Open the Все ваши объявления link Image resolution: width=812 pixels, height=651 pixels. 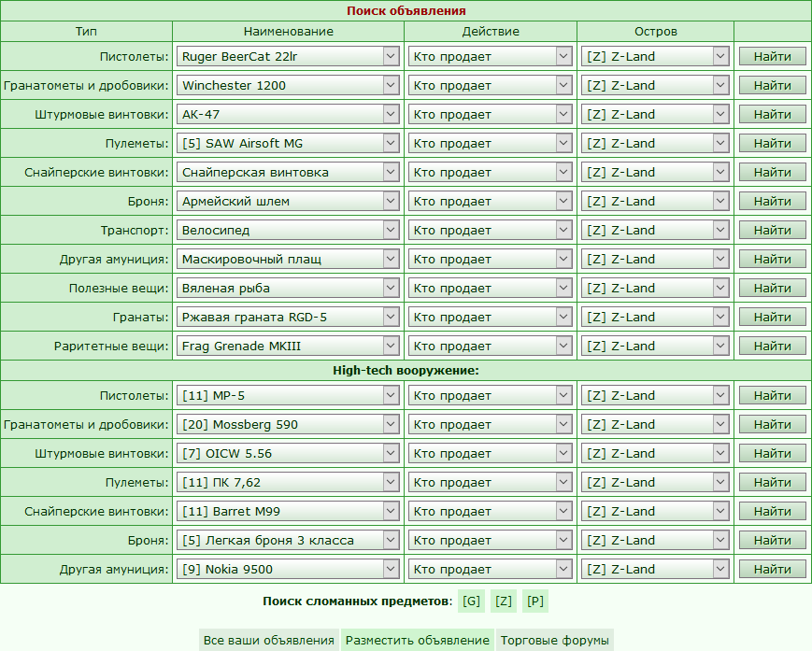pyautogui.click(x=269, y=640)
